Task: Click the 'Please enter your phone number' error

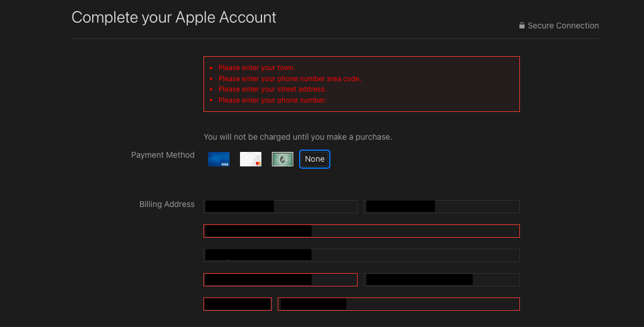Action: pos(272,100)
